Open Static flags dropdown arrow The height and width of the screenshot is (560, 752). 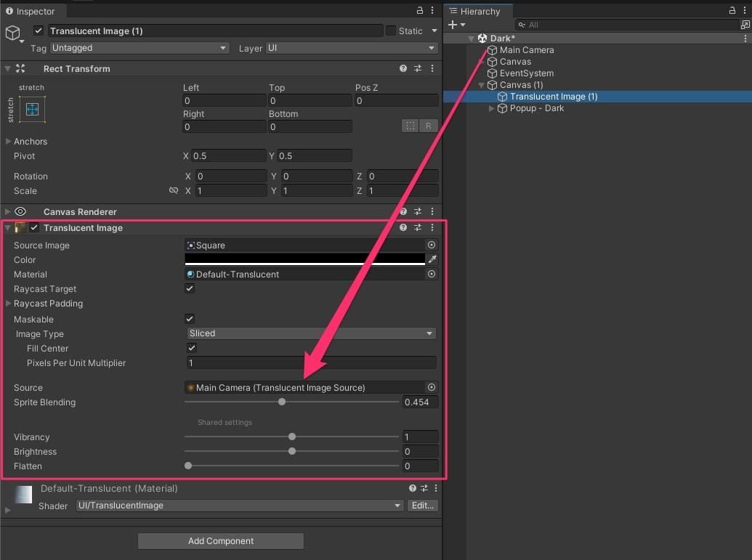[x=434, y=31]
